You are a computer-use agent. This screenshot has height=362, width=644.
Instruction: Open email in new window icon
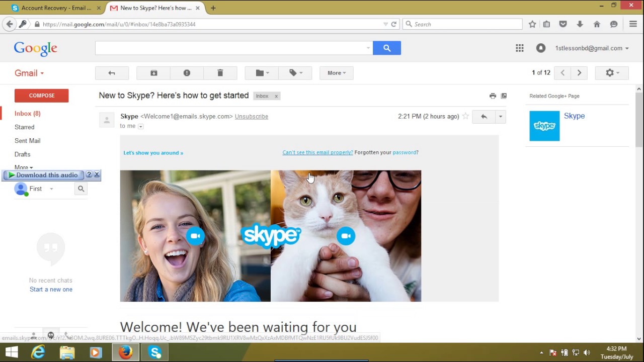click(504, 96)
